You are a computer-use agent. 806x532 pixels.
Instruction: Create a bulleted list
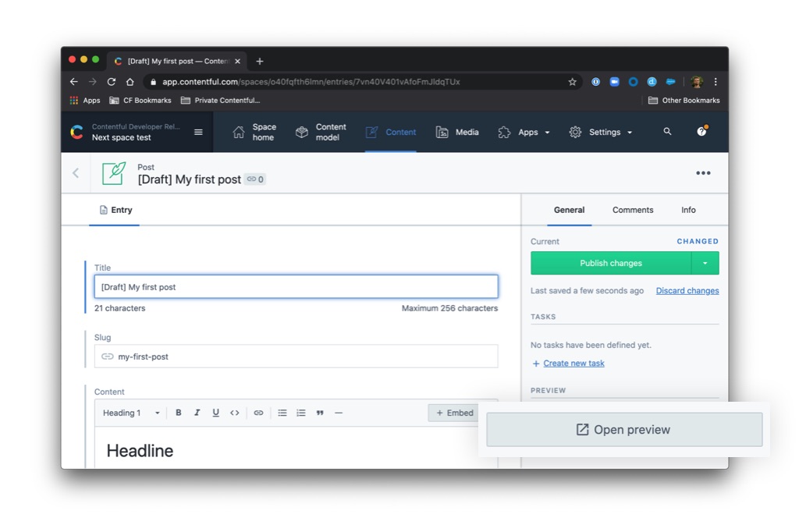[x=282, y=413]
